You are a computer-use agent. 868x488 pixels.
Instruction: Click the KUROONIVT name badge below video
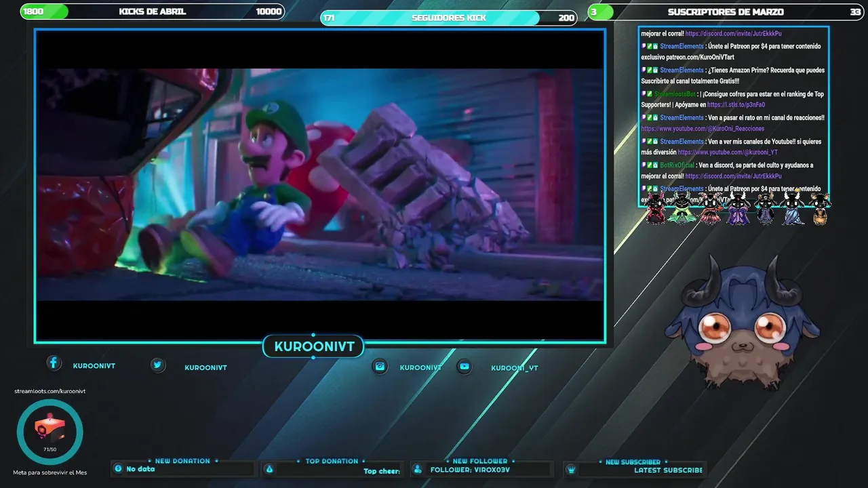(x=314, y=346)
